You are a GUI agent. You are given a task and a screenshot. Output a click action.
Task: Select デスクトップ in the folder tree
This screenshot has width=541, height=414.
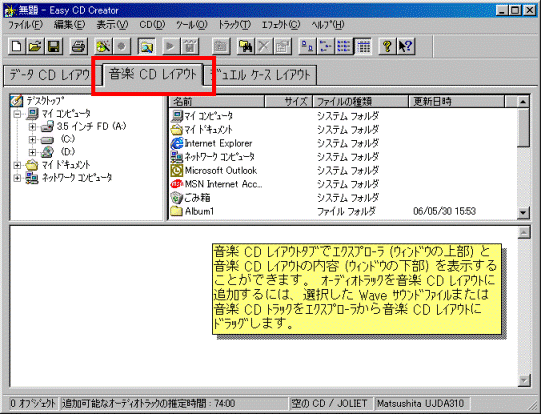coord(45,101)
